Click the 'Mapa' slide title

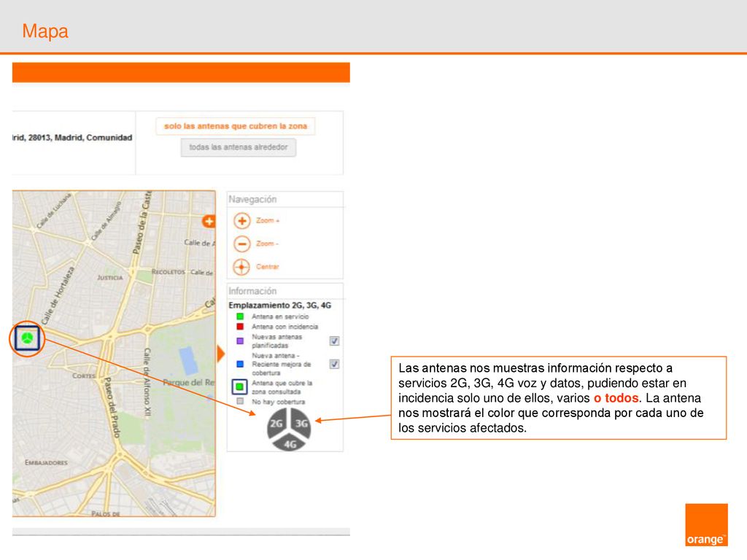tap(45, 31)
